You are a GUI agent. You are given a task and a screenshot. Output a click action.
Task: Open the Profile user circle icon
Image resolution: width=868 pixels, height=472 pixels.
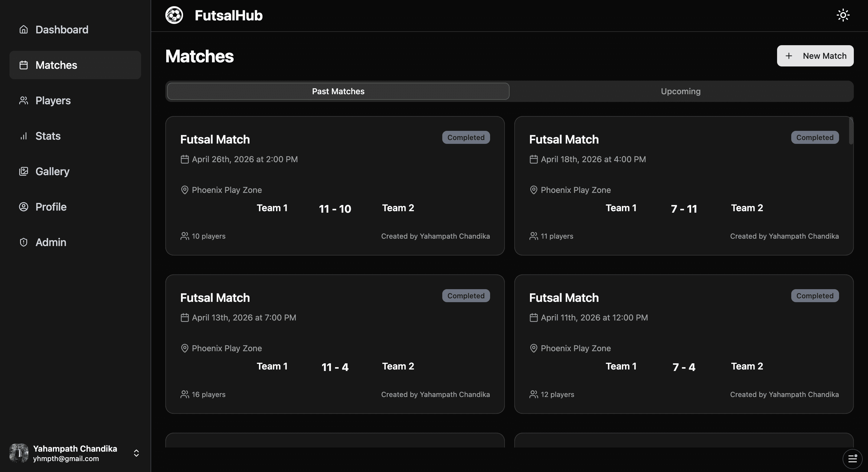tap(23, 207)
